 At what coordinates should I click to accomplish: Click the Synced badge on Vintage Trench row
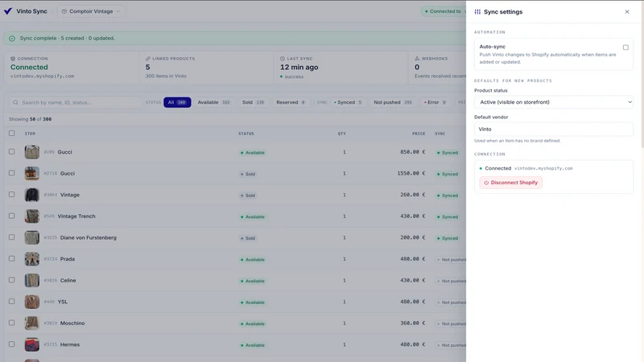448,216
